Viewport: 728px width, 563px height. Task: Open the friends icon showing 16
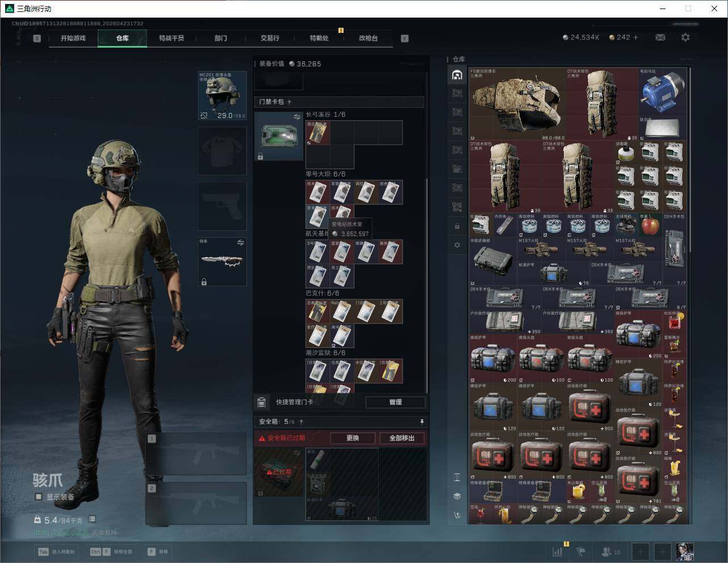point(611,551)
